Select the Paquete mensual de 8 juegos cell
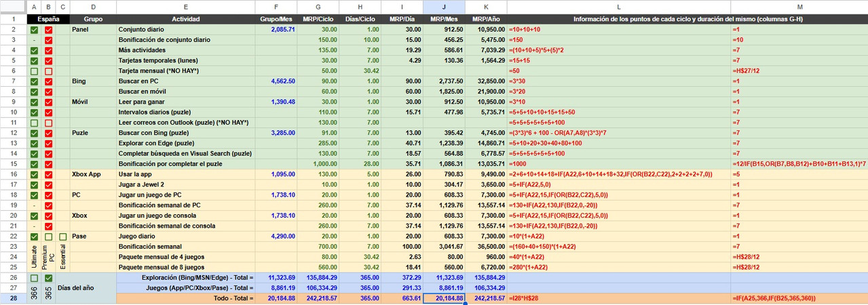The image size is (868, 305). pyautogui.click(x=185, y=267)
